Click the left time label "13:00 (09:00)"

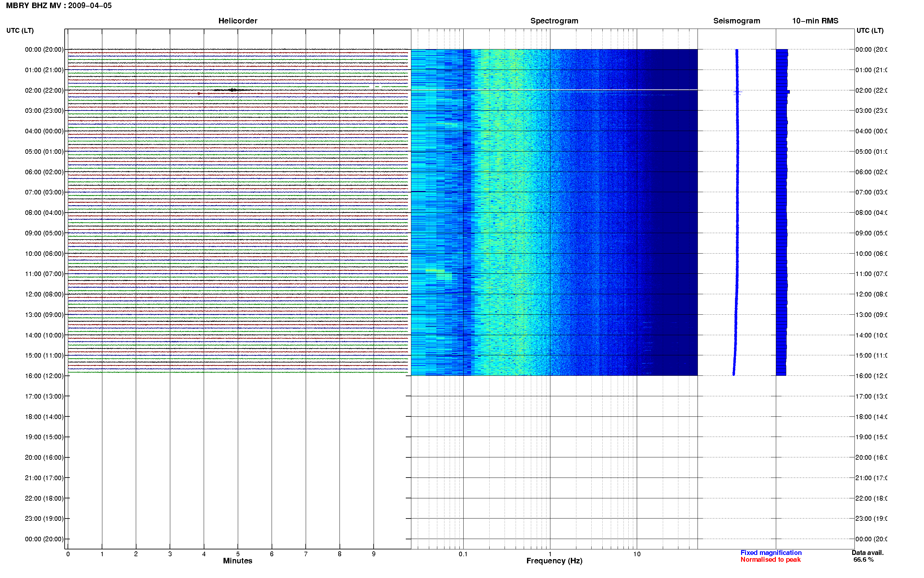(44, 315)
